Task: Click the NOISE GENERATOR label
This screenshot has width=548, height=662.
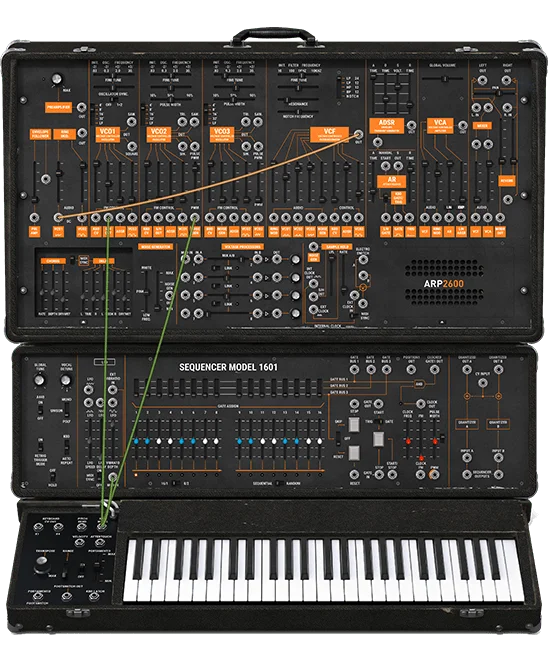Action: pyautogui.click(x=155, y=247)
